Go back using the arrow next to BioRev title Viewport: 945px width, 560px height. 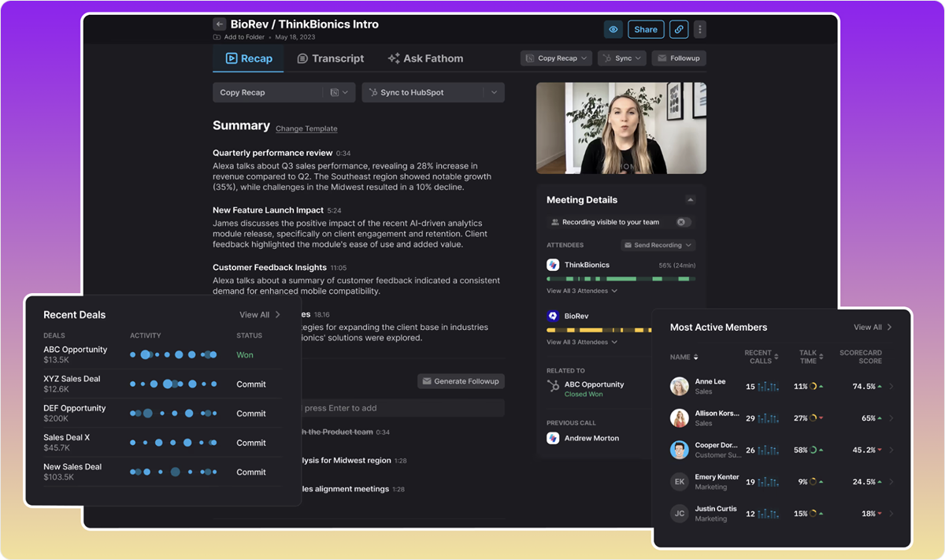pyautogui.click(x=220, y=24)
